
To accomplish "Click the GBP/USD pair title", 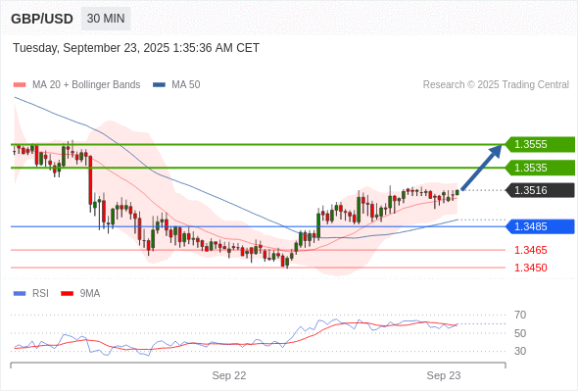I will (x=42, y=19).
